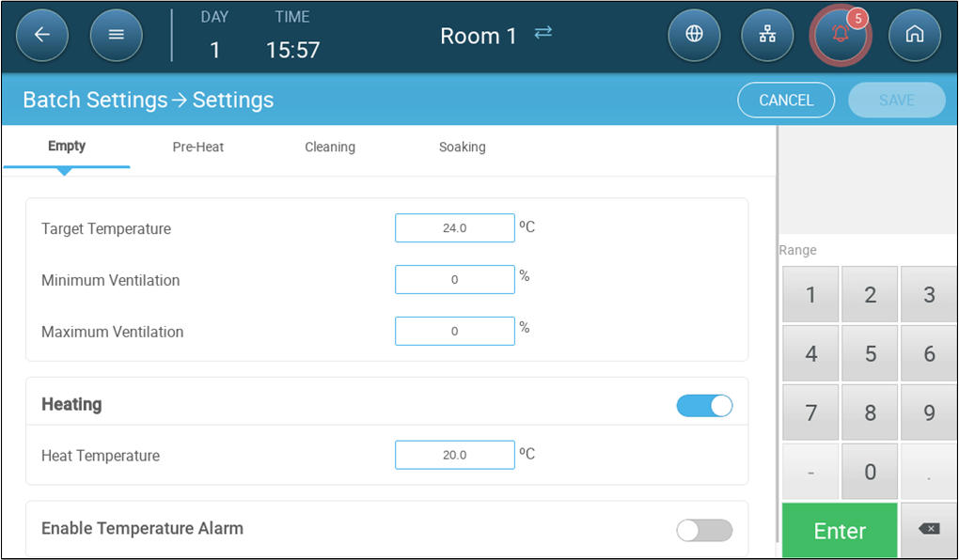This screenshot has height=560, width=959.
Task: Select the Heat Temperature input box
Action: click(x=454, y=455)
